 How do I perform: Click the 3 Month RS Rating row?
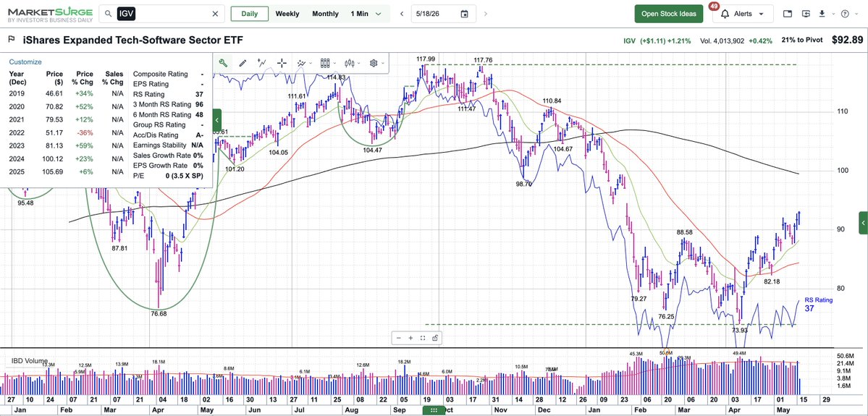(x=168, y=105)
